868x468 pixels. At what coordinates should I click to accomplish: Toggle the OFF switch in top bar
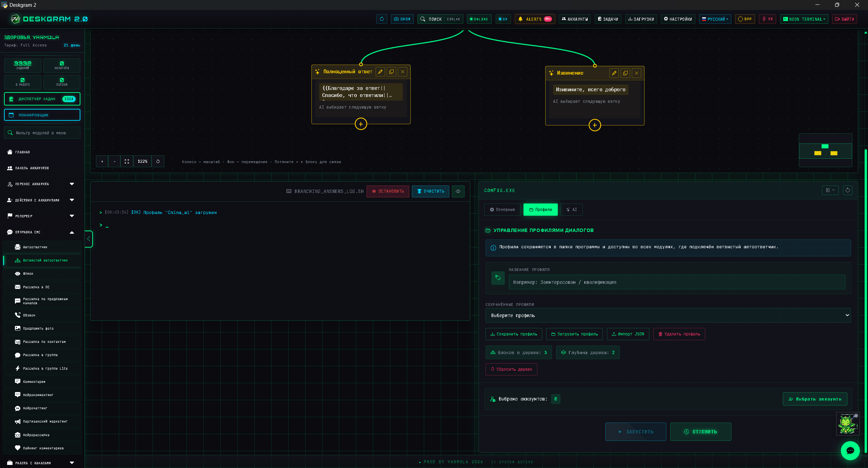(745, 19)
